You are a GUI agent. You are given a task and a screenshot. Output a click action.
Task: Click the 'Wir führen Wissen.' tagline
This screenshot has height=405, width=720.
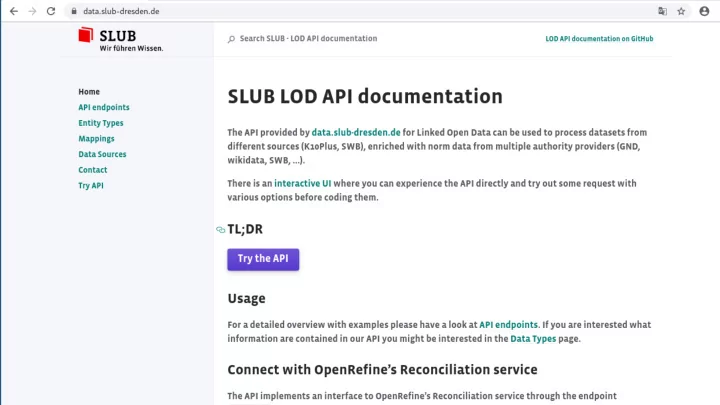click(131, 48)
